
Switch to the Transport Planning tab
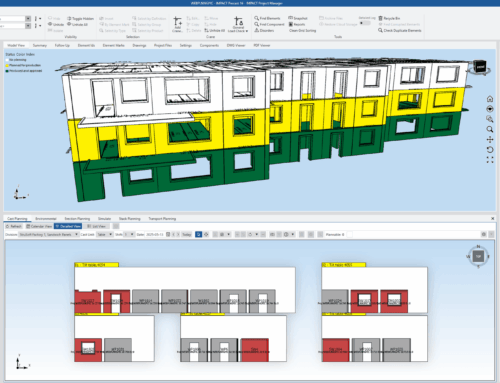[x=162, y=219]
